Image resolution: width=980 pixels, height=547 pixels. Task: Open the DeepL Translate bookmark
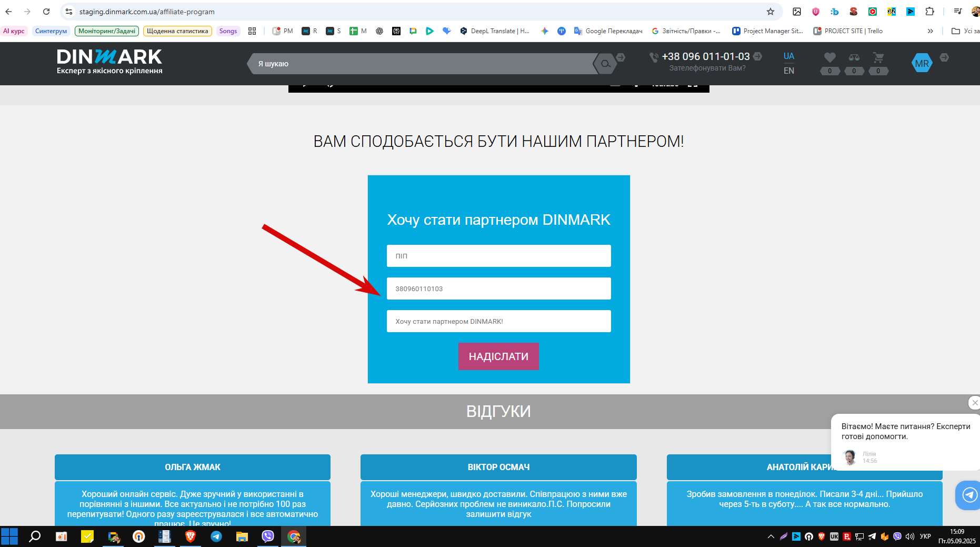495,31
